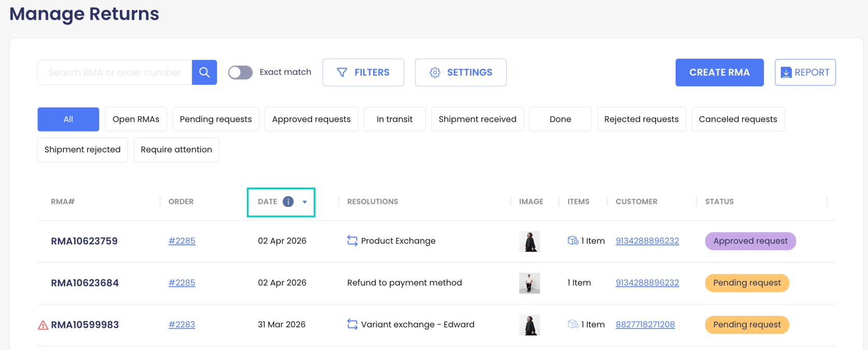Screen dimensions: 868x350
Task: Click the magnifier search icon button
Action: click(x=204, y=72)
